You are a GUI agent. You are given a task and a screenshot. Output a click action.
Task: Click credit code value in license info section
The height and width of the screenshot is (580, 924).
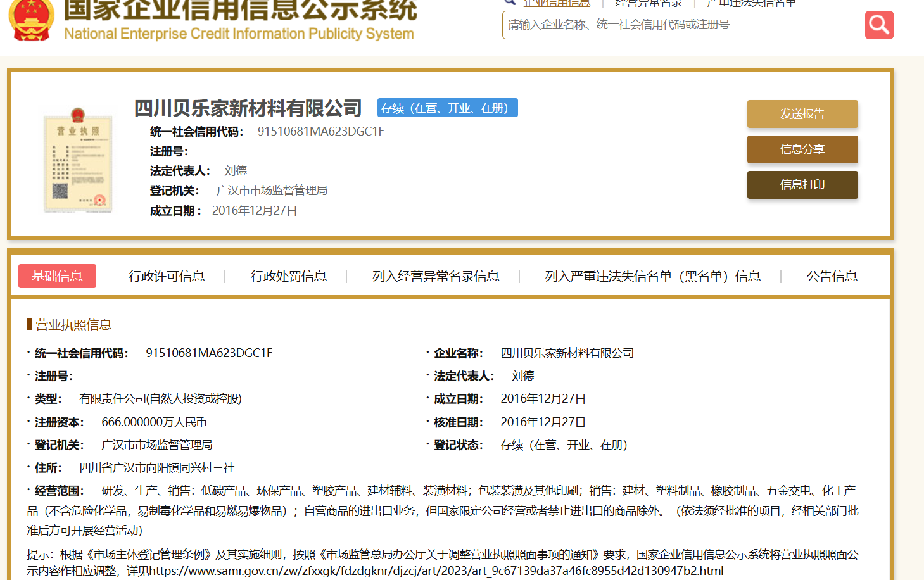coord(209,353)
